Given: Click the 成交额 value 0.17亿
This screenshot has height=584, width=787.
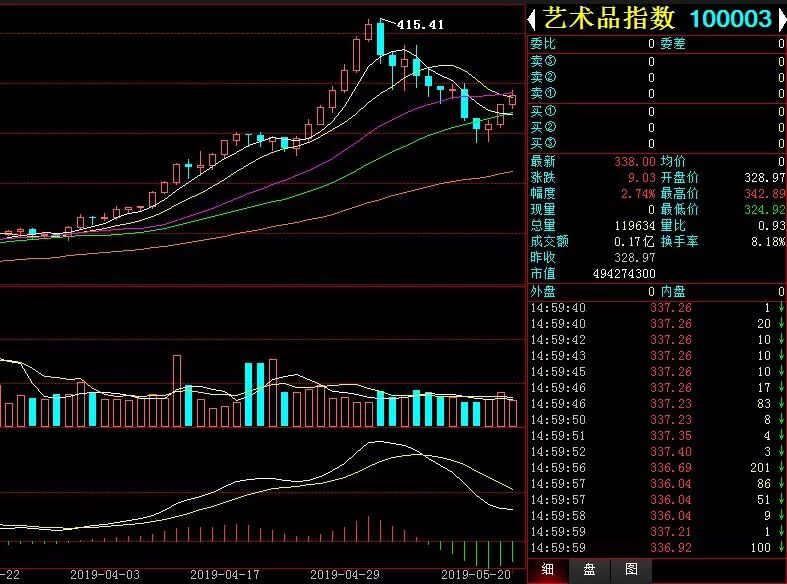Looking at the screenshot, I should [634, 242].
